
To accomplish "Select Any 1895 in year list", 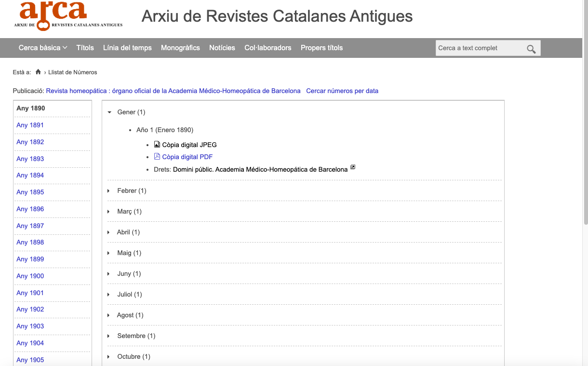I will (x=30, y=192).
